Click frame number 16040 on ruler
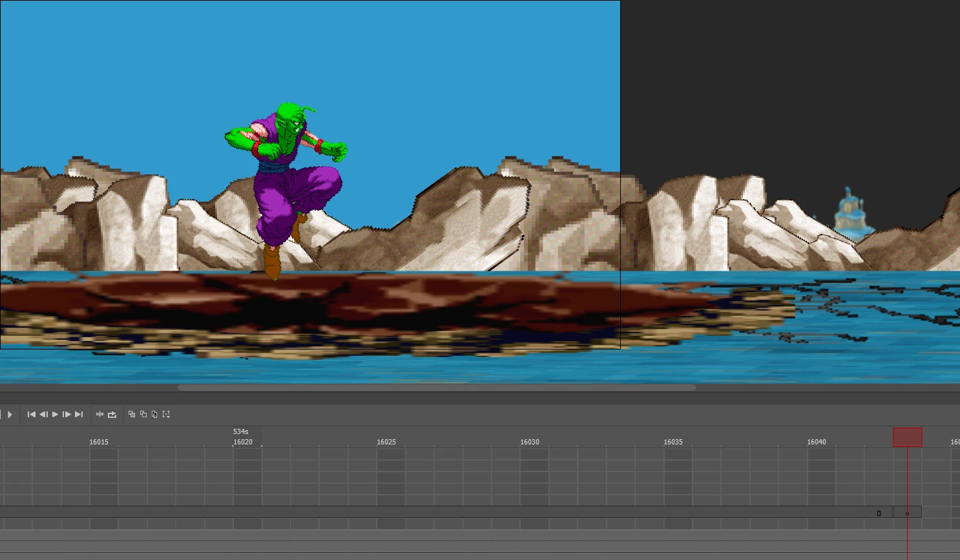The image size is (960, 560). (817, 442)
